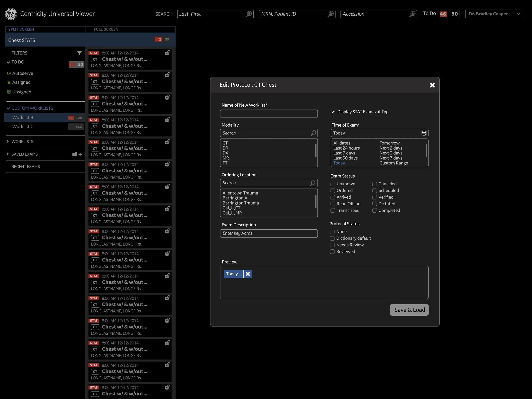Screen dimensions: 532x399
Task: Select the Split Screen tab
Action: pos(21,29)
